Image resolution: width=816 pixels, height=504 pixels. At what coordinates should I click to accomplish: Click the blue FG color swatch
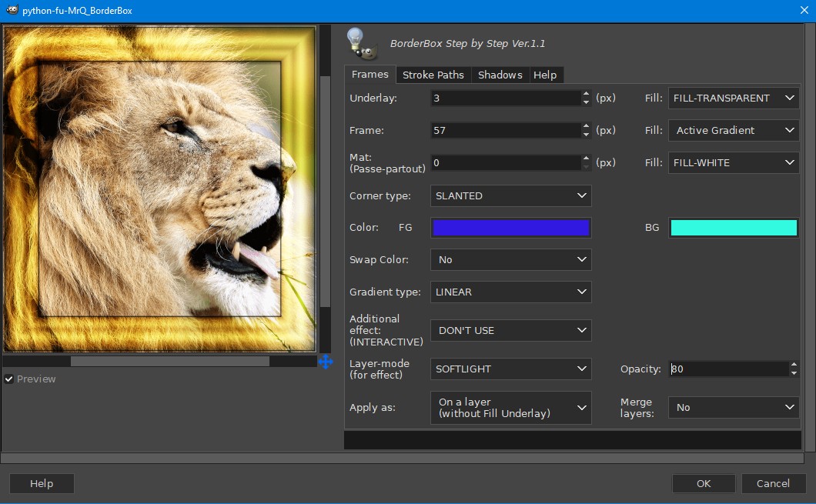click(x=510, y=228)
